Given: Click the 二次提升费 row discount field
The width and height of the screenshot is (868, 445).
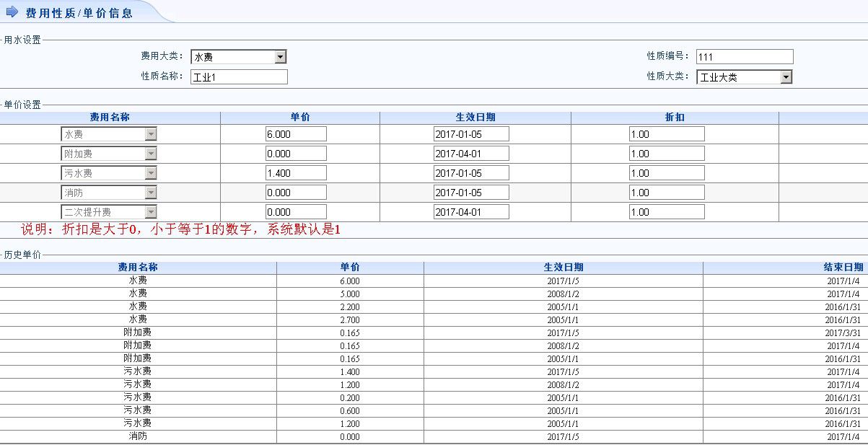Looking at the screenshot, I should (666, 212).
